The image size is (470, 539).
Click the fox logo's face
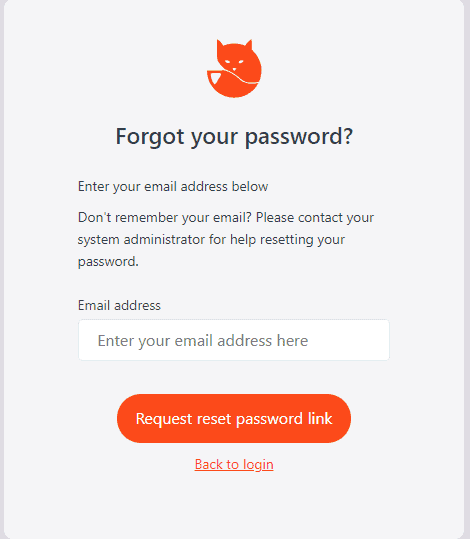pyautogui.click(x=234, y=63)
